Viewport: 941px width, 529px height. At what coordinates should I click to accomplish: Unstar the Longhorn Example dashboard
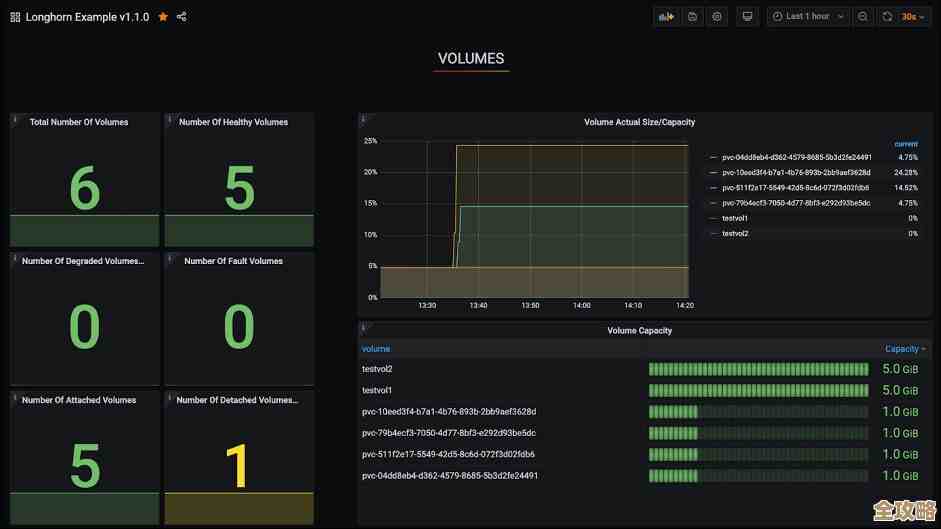[163, 17]
